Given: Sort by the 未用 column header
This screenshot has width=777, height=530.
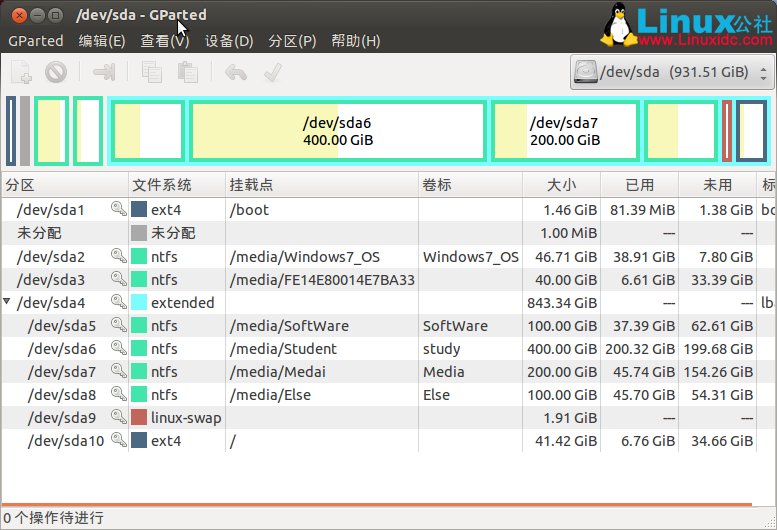Looking at the screenshot, I should tap(718, 185).
